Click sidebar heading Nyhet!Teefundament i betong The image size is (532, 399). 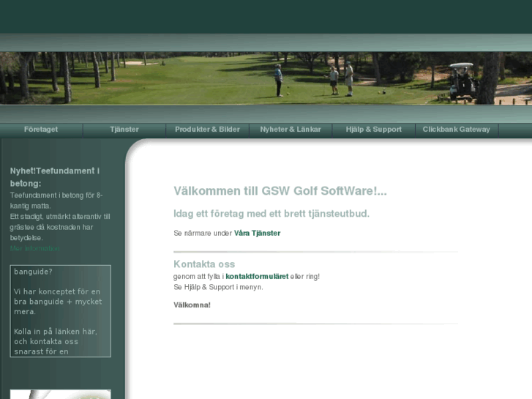(x=55, y=177)
